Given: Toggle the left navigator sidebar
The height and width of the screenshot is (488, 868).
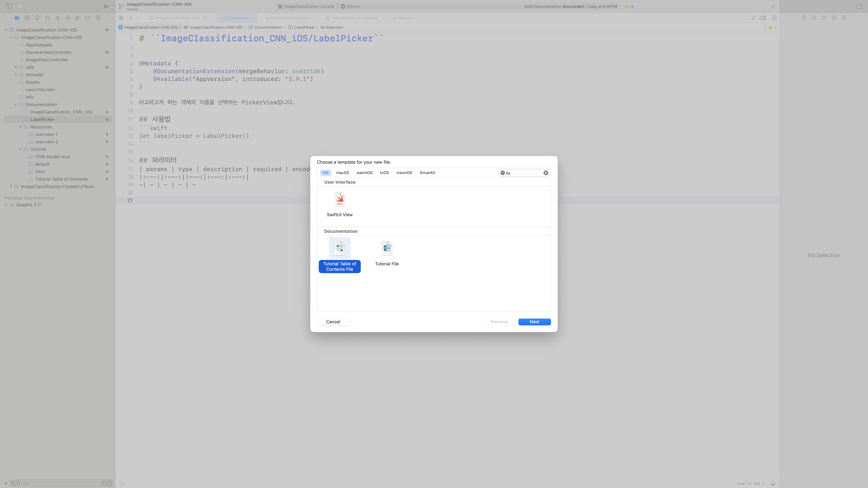Looking at the screenshot, I should coord(9,6).
